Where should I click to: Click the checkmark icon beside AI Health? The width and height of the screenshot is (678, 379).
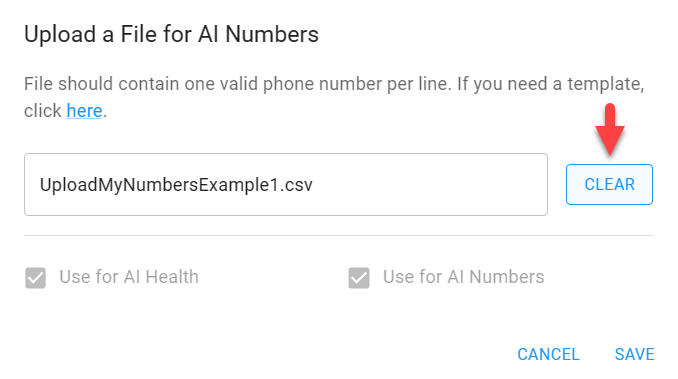click(x=35, y=277)
